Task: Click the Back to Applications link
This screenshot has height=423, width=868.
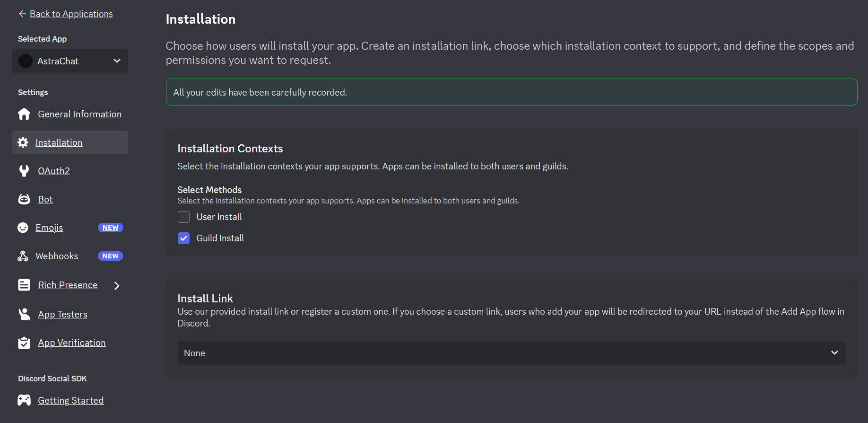Action: point(71,14)
